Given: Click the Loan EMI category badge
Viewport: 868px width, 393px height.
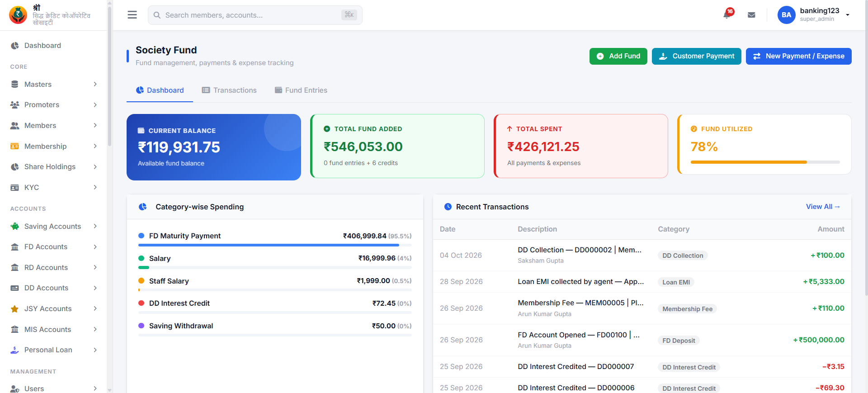Looking at the screenshot, I should 676,282.
